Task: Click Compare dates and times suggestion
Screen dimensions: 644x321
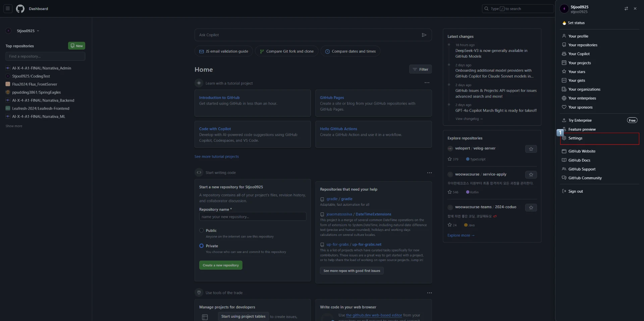Action: coord(351,51)
